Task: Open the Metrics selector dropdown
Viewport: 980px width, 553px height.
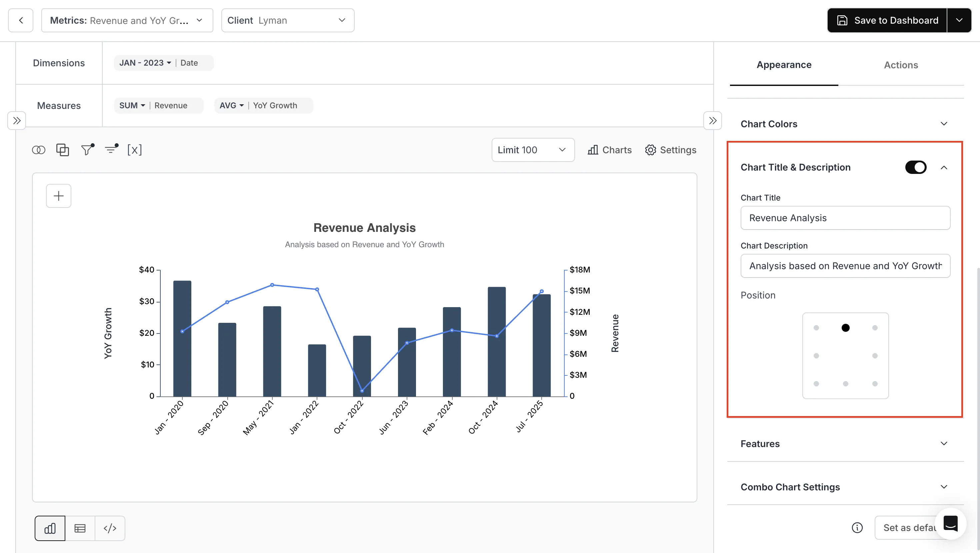Action: tap(127, 20)
